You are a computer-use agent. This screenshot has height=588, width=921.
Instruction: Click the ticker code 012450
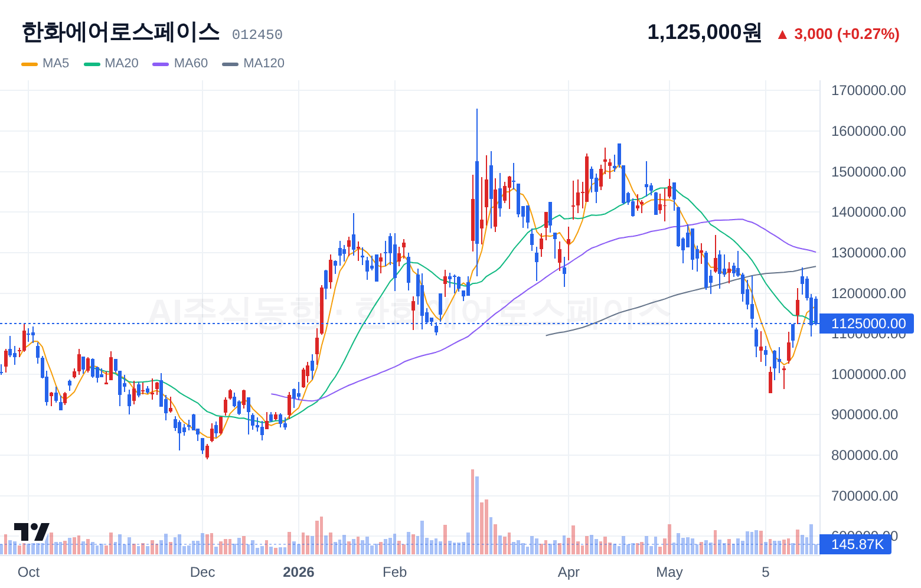pyautogui.click(x=257, y=35)
